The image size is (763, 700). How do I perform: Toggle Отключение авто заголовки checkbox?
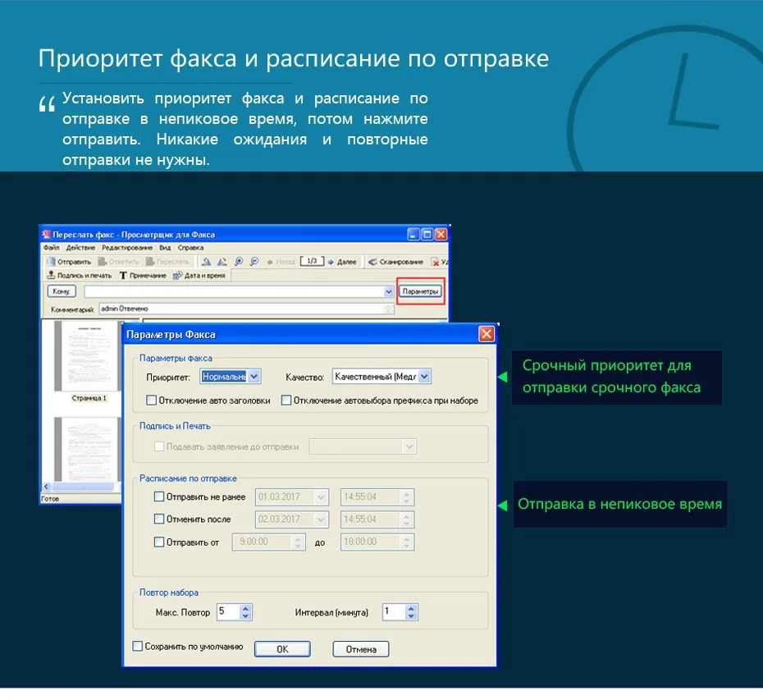pos(151,400)
